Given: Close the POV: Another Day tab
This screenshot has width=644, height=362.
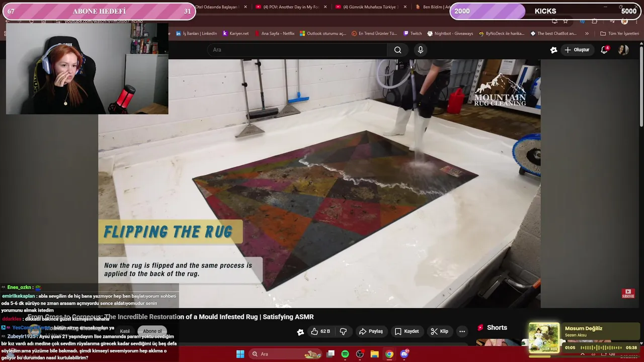Looking at the screenshot, I should (325, 7).
